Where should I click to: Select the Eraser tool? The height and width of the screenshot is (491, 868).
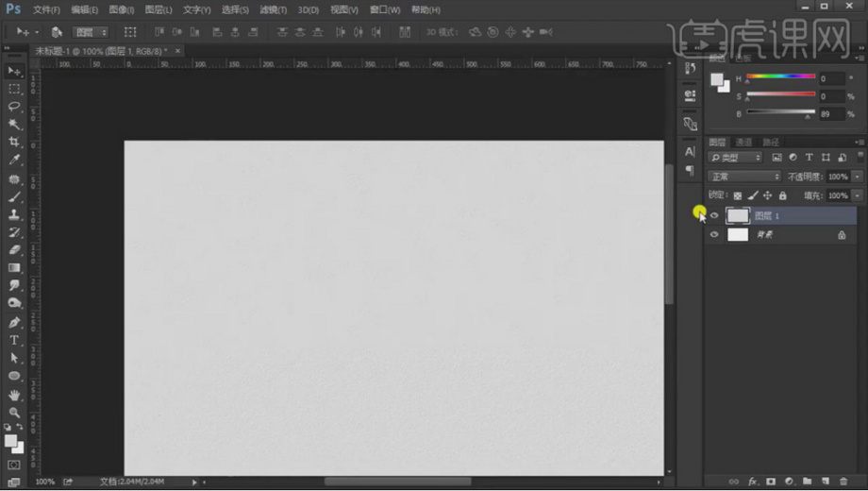pyautogui.click(x=14, y=250)
